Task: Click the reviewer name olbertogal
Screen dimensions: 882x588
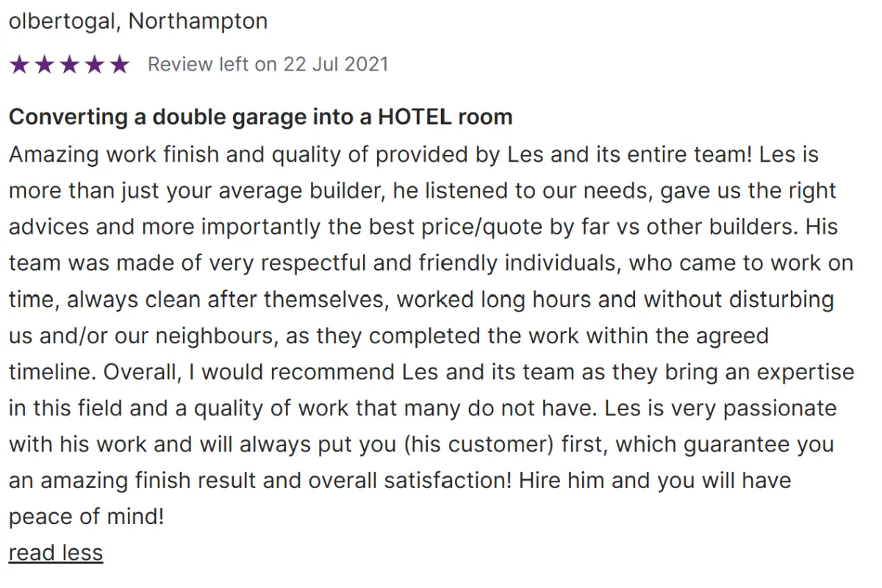Action: coord(62,21)
